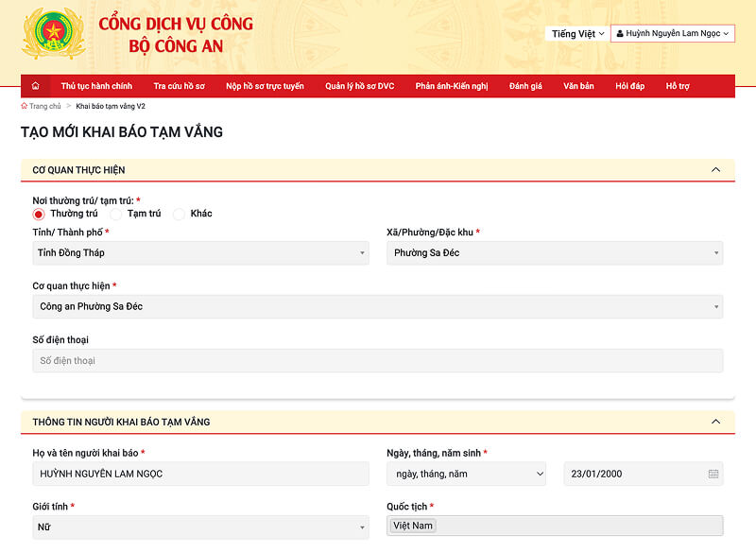The image size is (756, 553).
Task: Select the Tạm trú radio option
Action: pos(116,214)
